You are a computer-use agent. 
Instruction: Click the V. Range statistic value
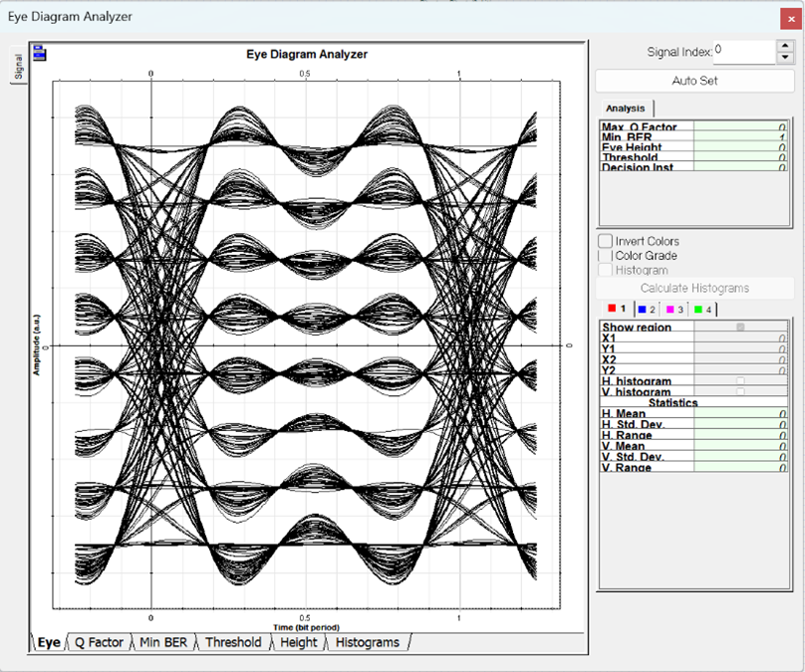pos(740,467)
